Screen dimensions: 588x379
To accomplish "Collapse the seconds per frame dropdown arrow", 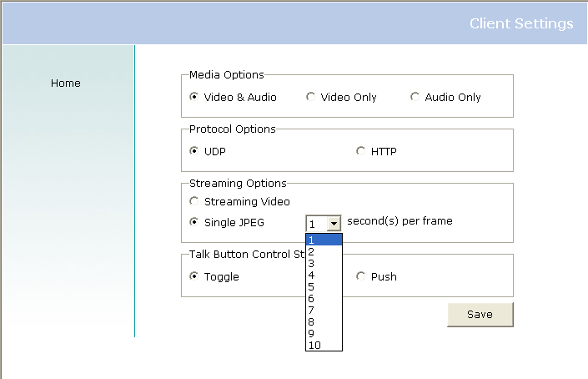I will [334, 224].
